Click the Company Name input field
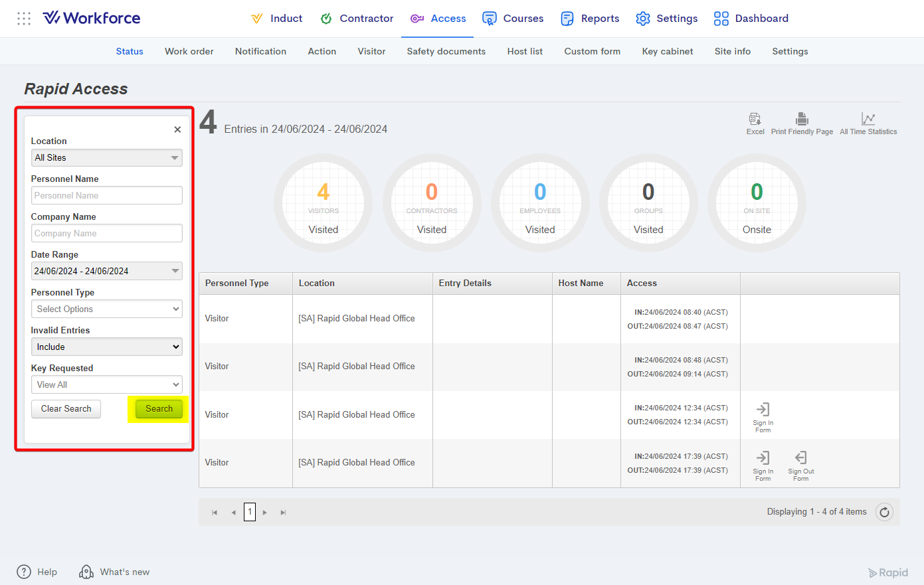924x585 pixels. (x=107, y=233)
